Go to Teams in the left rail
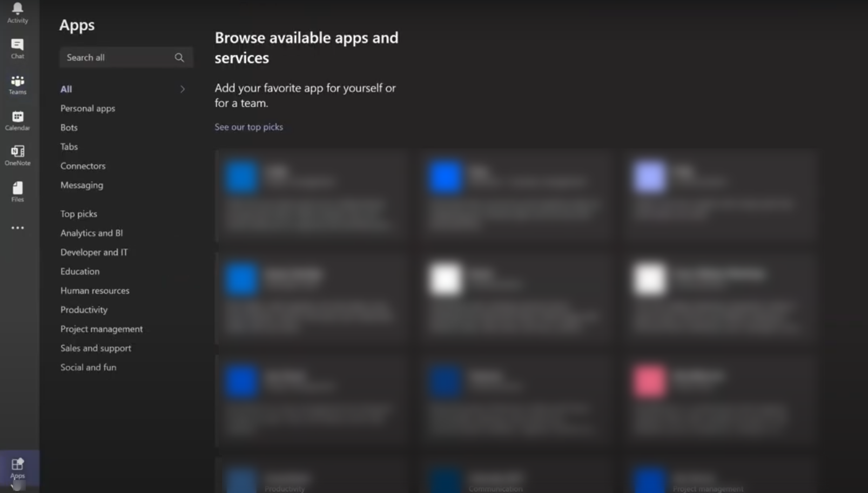The image size is (868, 493). [x=17, y=85]
